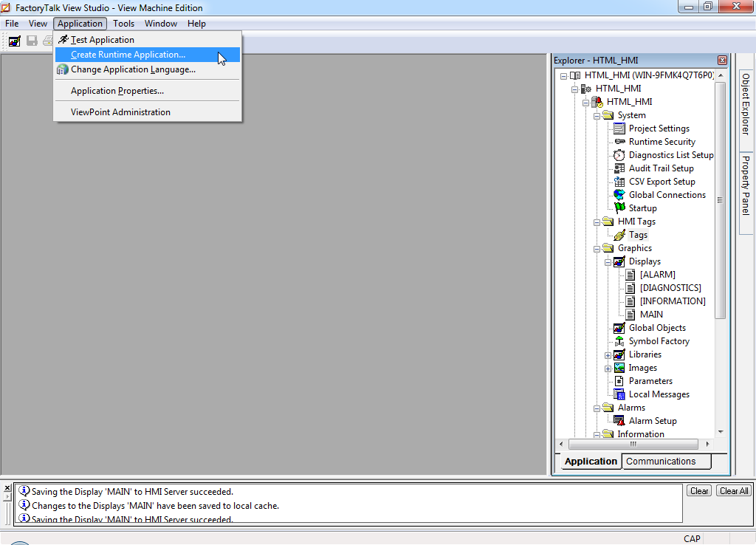The image size is (756, 545).
Task: Click 'Changes to the Displays 'MAIN'' log message
Action: click(155, 505)
